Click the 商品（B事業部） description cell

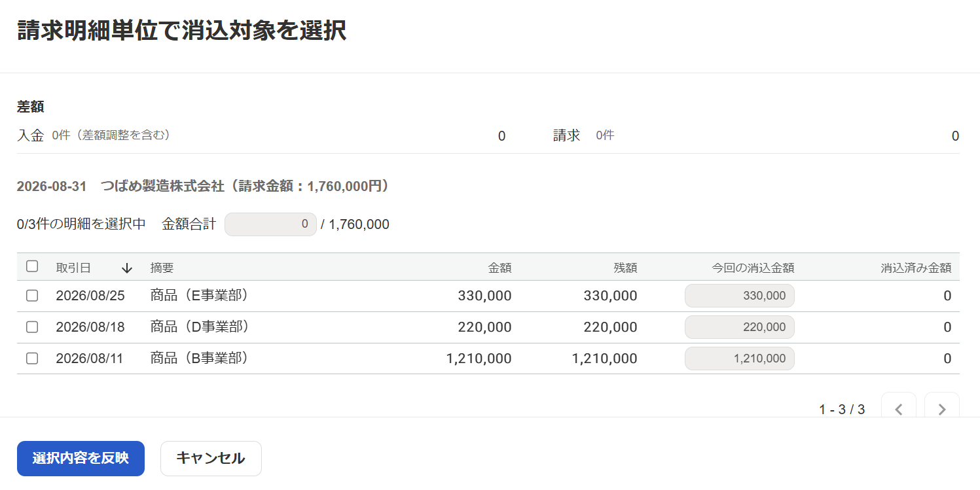pos(200,359)
